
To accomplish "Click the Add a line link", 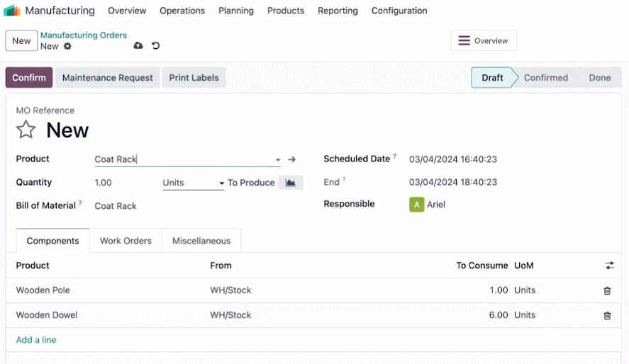I will click(x=36, y=340).
